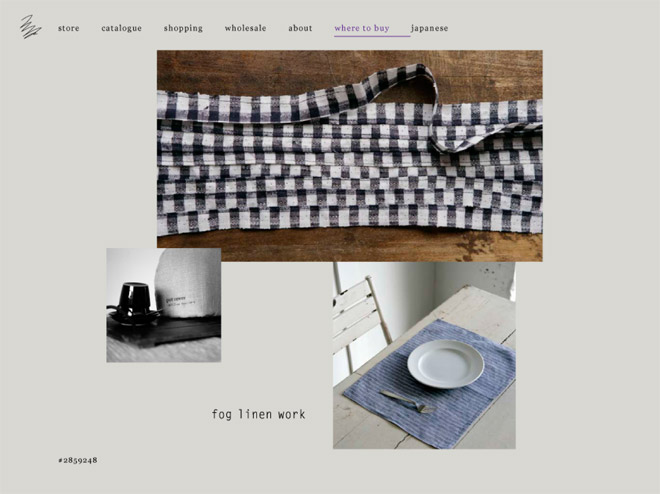Select the highlighted where to buy link
The height and width of the screenshot is (494, 660).
pos(362,28)
